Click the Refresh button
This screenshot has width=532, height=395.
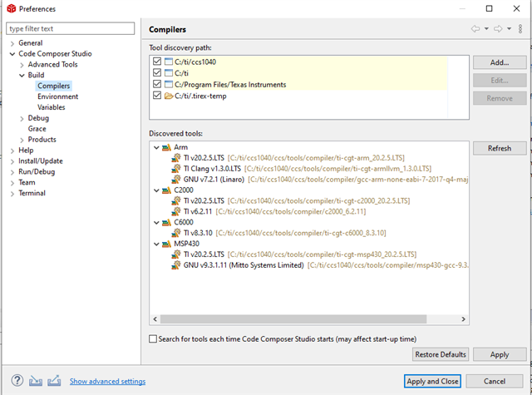[500, 148]
